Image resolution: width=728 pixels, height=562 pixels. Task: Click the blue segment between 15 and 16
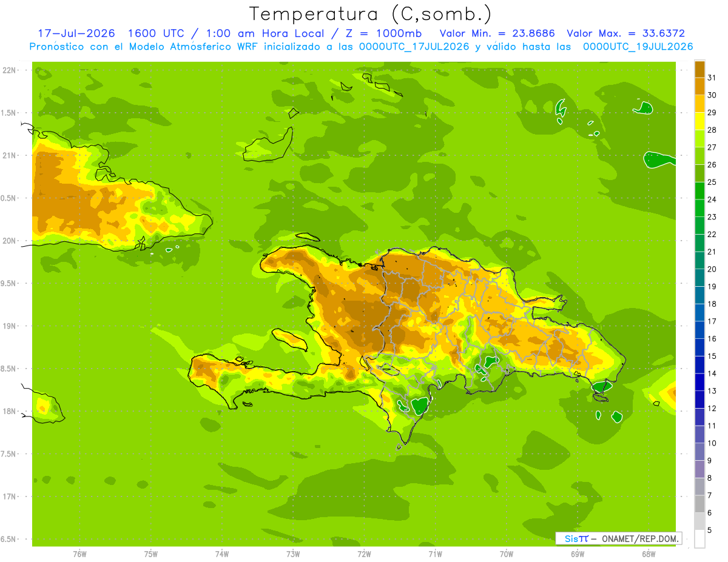tap(699, 347)
